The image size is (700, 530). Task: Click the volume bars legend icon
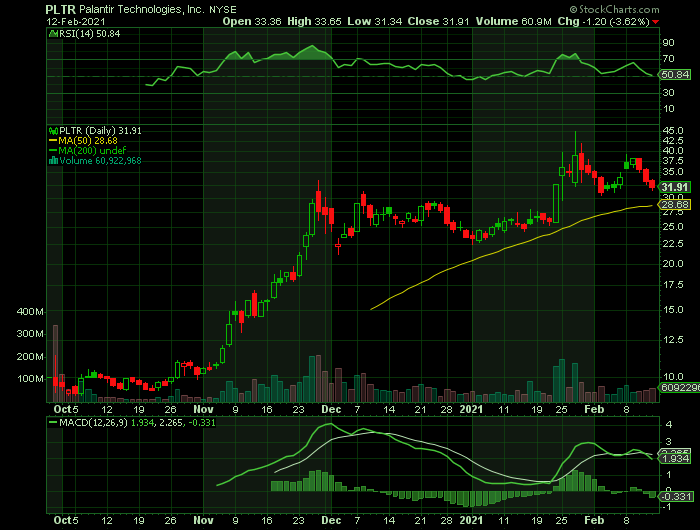click(x=53, y=161)
